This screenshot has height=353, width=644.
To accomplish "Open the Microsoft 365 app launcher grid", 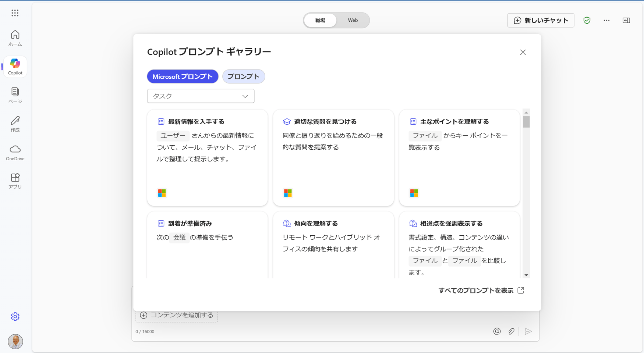I will tap(15, 13).
